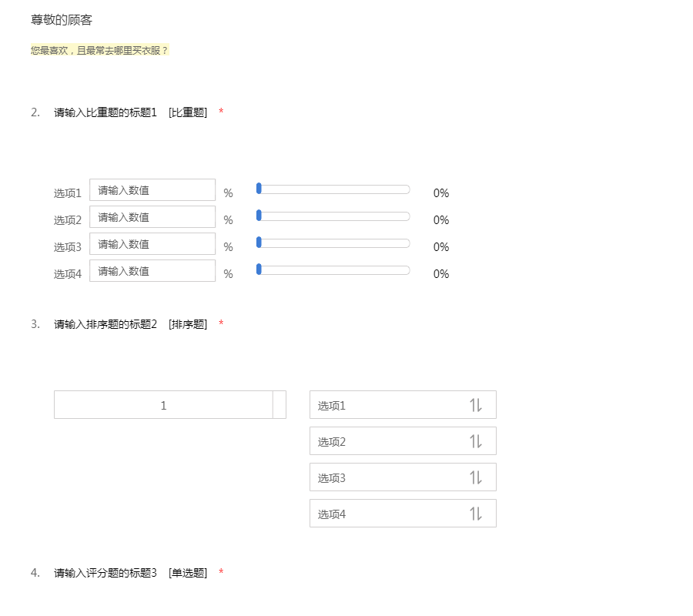Click the narrow box right of ranking slot 1
Image resolution: width=693 pixels, height=616 pixels.
280,405
